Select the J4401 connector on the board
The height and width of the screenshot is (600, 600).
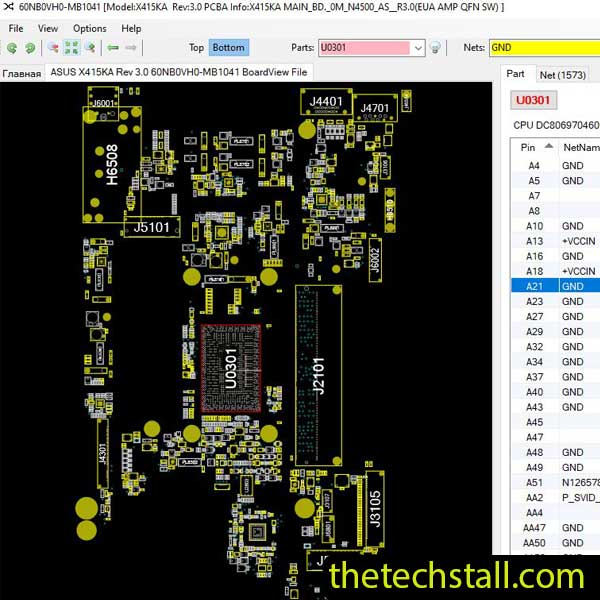click(x=326, y=102)
